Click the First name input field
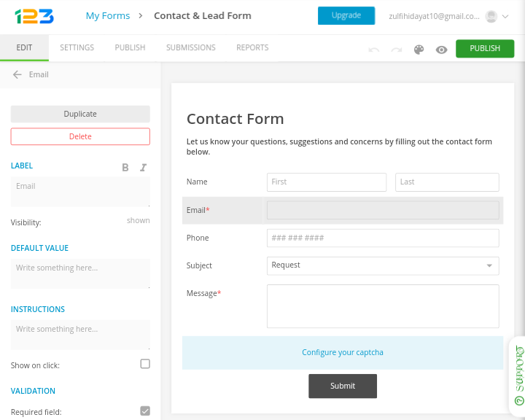Screen dimensions: 525x420 tap(327, 182)
